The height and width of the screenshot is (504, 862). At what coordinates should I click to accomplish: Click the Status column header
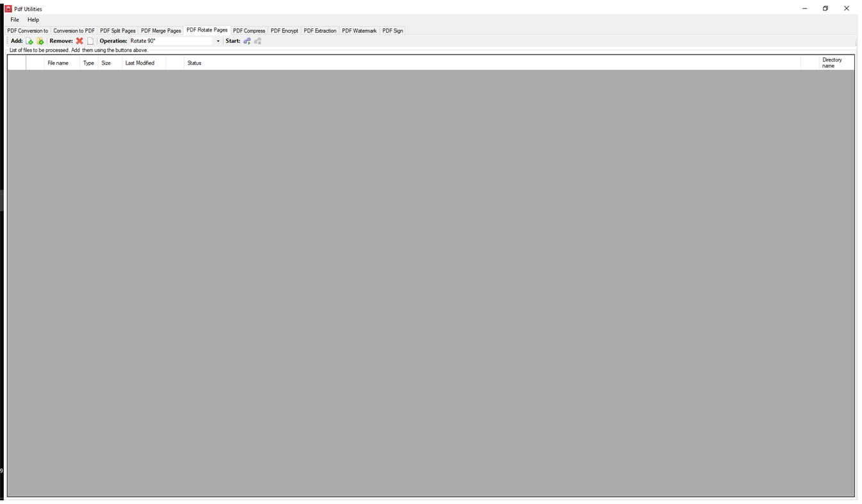194,63
